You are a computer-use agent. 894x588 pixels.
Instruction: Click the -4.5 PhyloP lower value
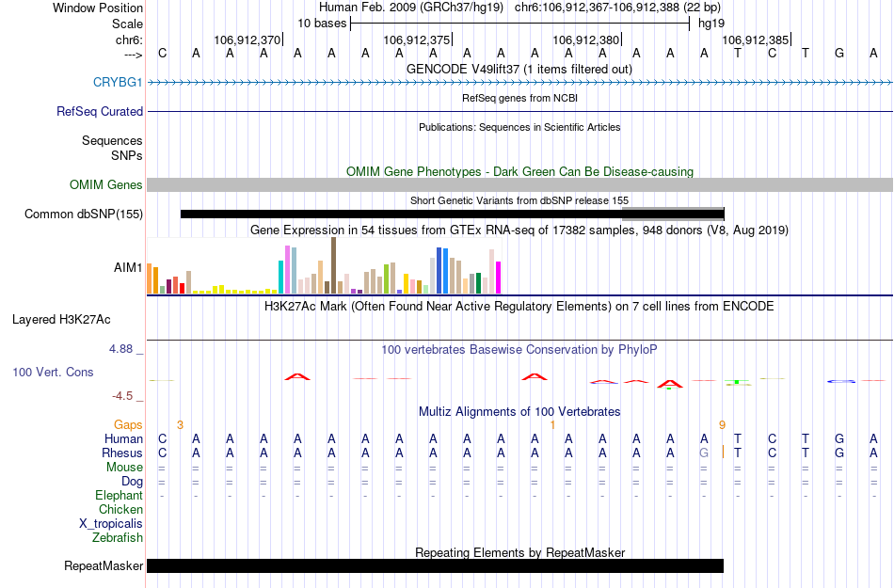coord(122,395)
